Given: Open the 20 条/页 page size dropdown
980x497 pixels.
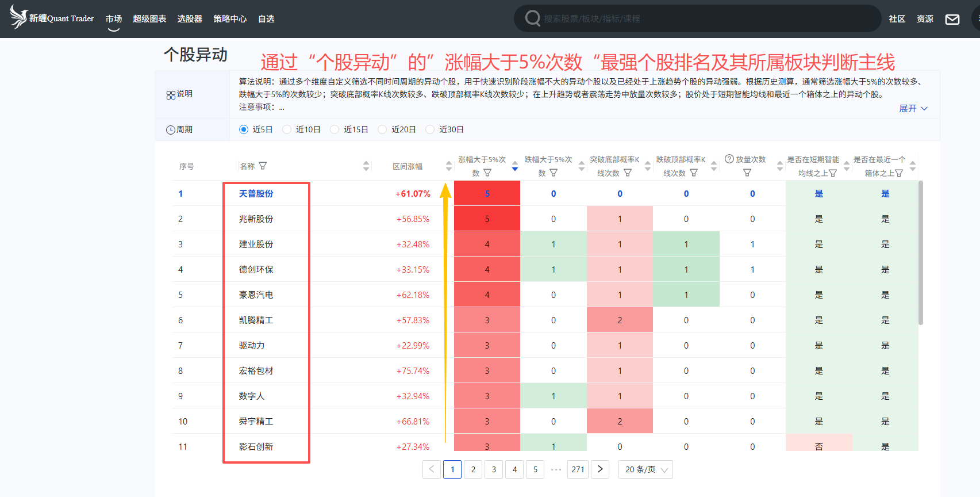Looking at the screenshot, I should (645, 469).
